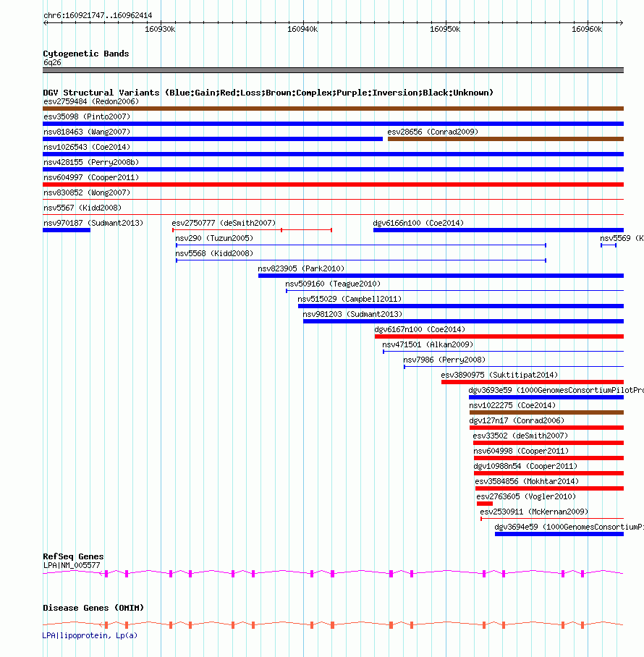Click the nsv981203 (Sudmant2013) label
Image resolution: width=644 pixels, height=657 pixels.
point(352,314)
